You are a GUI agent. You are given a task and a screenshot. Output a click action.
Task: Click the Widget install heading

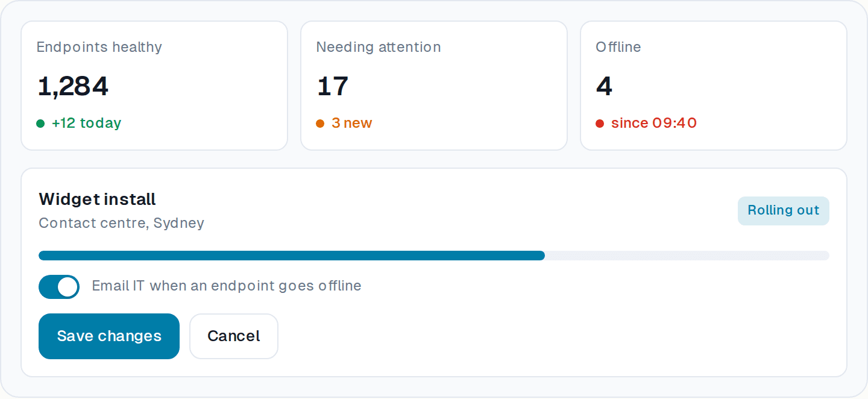(x=97, y=199)
